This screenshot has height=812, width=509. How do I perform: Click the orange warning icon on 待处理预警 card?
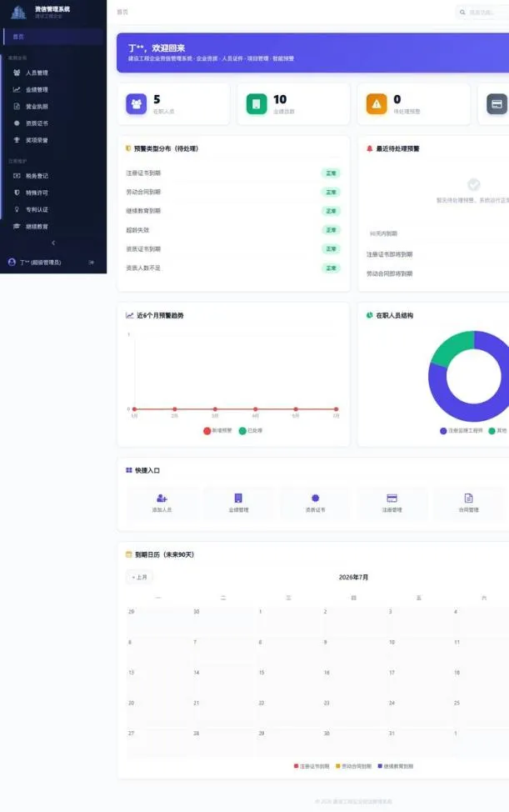coord(377,104)
